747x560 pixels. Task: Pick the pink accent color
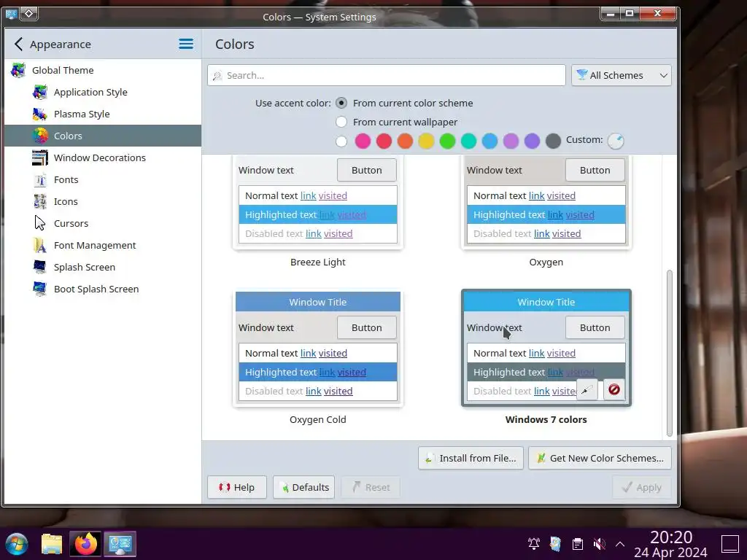363,141
